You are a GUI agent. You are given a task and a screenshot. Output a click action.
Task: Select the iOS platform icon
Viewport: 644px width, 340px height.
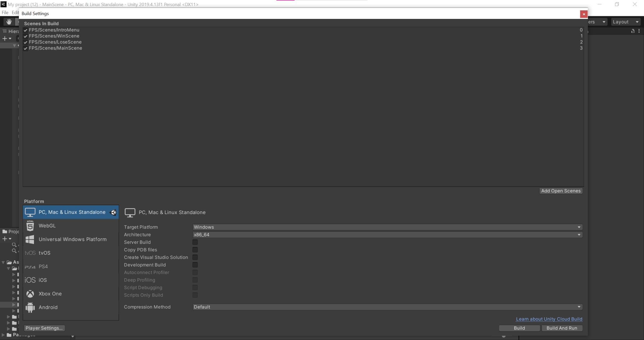pos(30,280)
